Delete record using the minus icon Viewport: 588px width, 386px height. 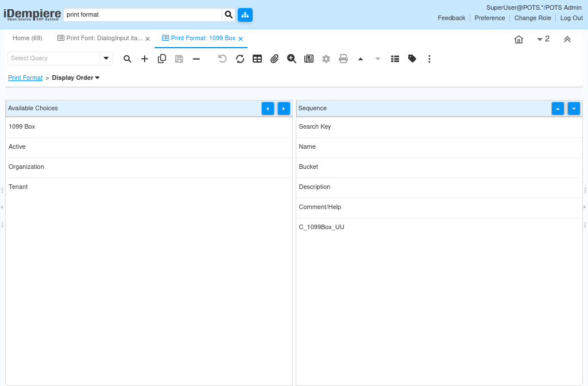pyautogui.click(x=196, y=59)
